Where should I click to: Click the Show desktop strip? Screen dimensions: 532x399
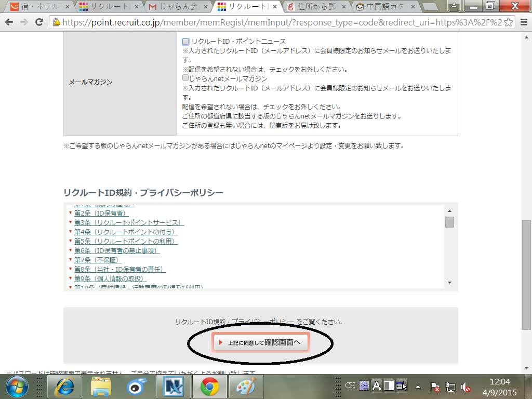click(x=528, y=387)
